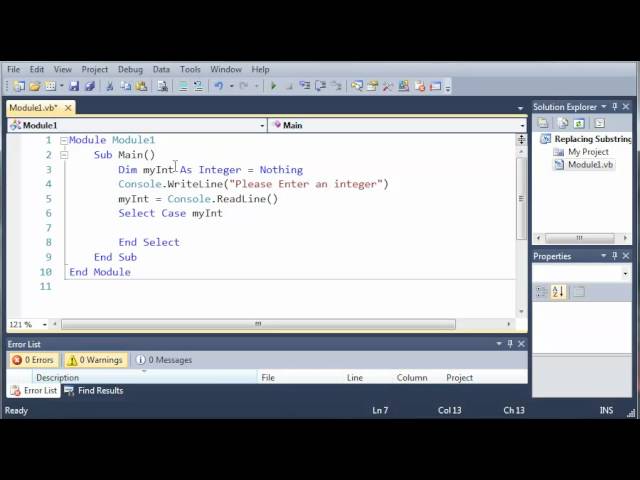Open the Debug menu
This screenshot has width=640, height=480.
click(x=130, y=70)
